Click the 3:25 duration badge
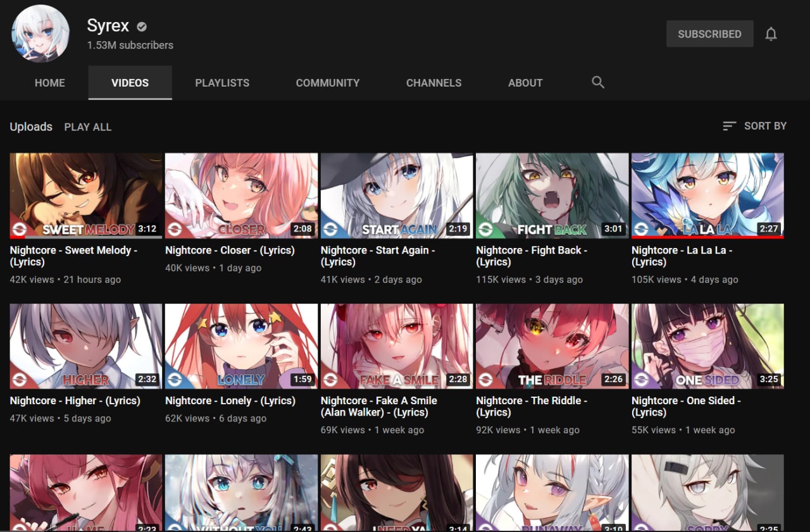Image resolution: width=810 pixels, height=532 pixels. click(x=769, y=380)
